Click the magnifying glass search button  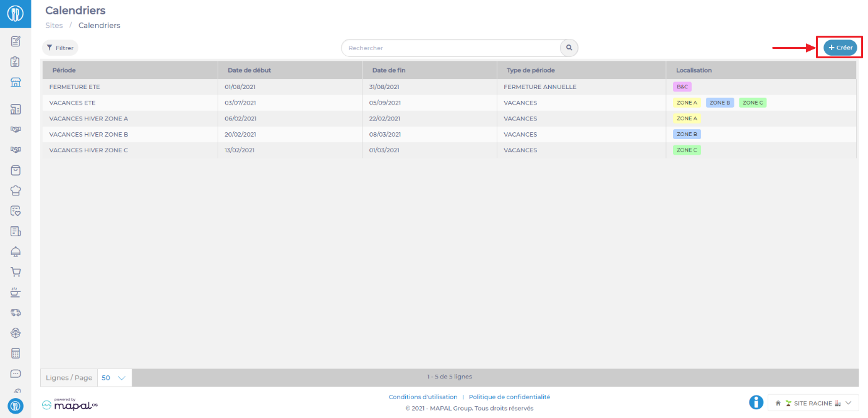click(569, 48)
